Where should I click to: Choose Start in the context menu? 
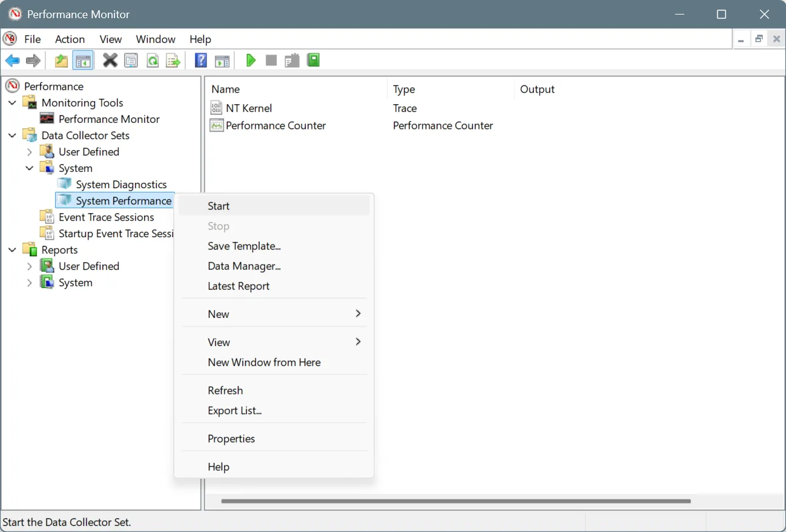tap(274, 206)
